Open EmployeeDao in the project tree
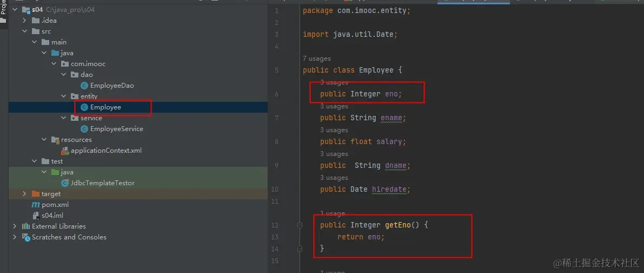The image size is (644, 273). point(112,86)
